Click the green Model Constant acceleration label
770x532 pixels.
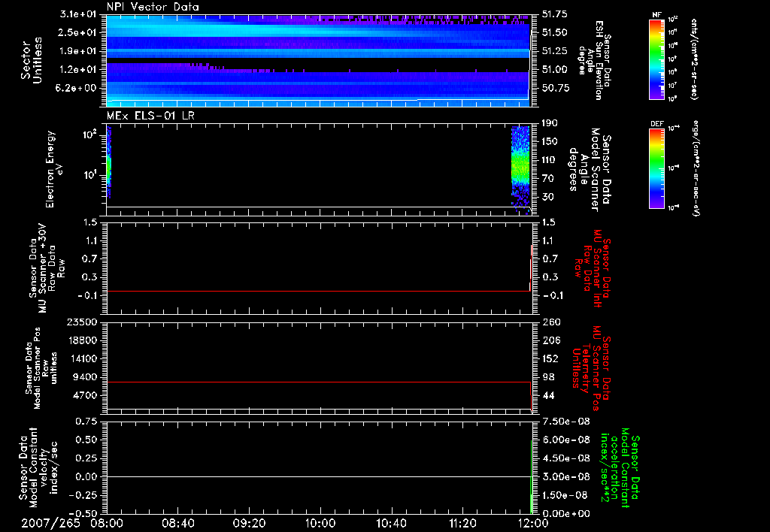[620, 467]
